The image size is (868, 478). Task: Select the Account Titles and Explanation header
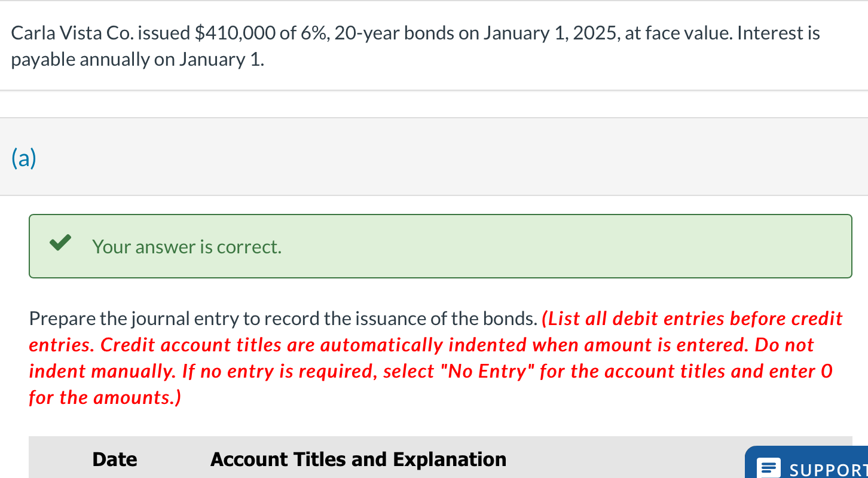[357, 459]
